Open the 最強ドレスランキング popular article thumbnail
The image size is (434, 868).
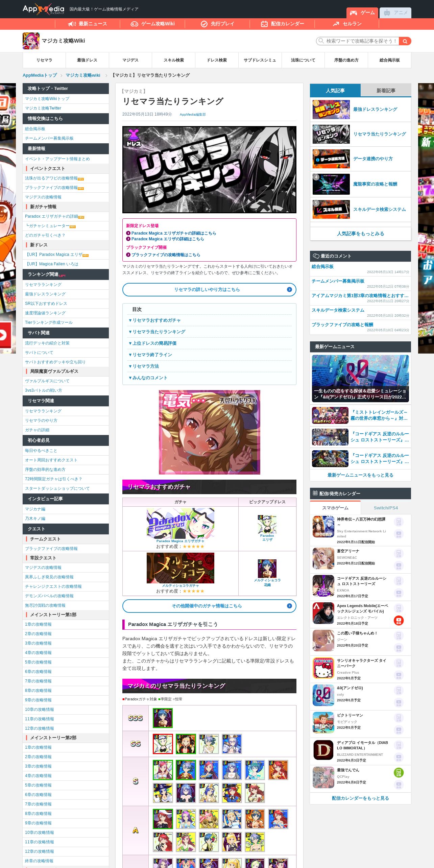[331, 109]
